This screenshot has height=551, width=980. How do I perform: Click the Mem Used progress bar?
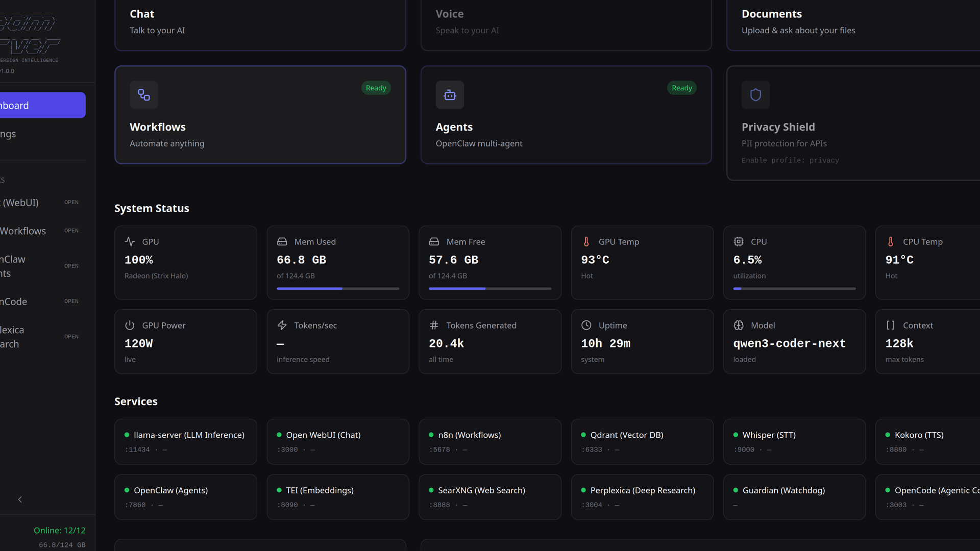click(x=337, y=288)
